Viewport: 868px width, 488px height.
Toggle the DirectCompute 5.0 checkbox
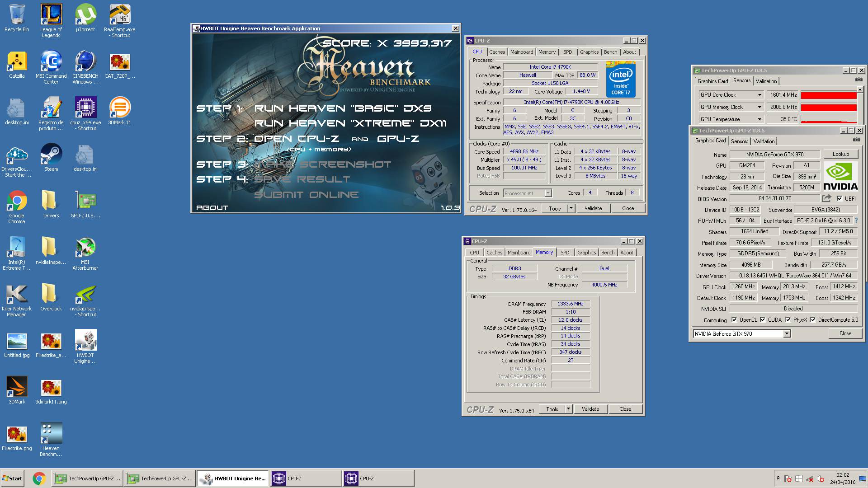[813, 320]
